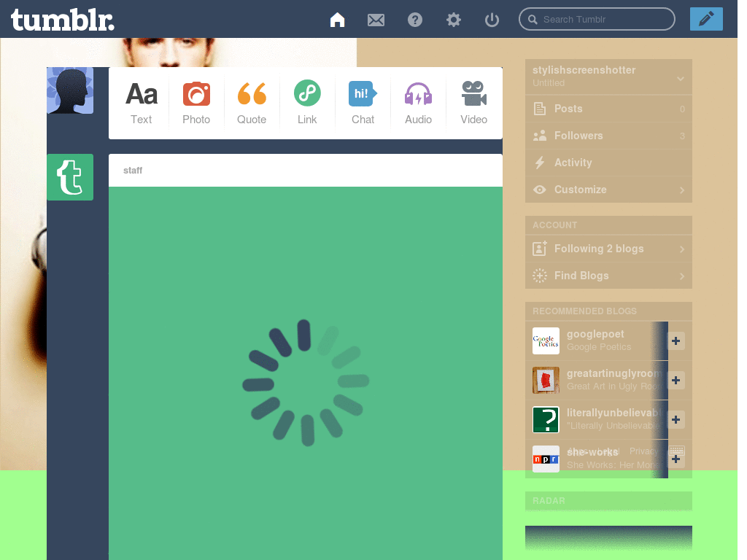This screenshot has width=747, height=560.
Task: Open the greatartinuglyrooms recommended blog
Action: (614, 373)
